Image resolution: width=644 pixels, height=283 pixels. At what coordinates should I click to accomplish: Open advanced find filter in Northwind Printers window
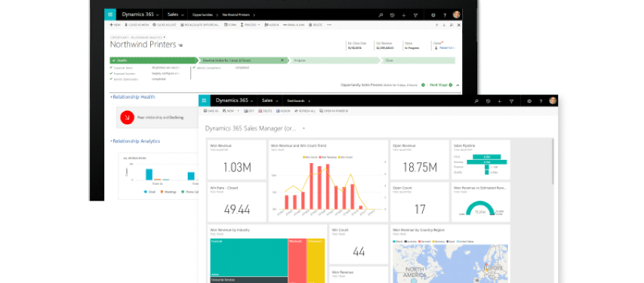[x=416, y=15]
